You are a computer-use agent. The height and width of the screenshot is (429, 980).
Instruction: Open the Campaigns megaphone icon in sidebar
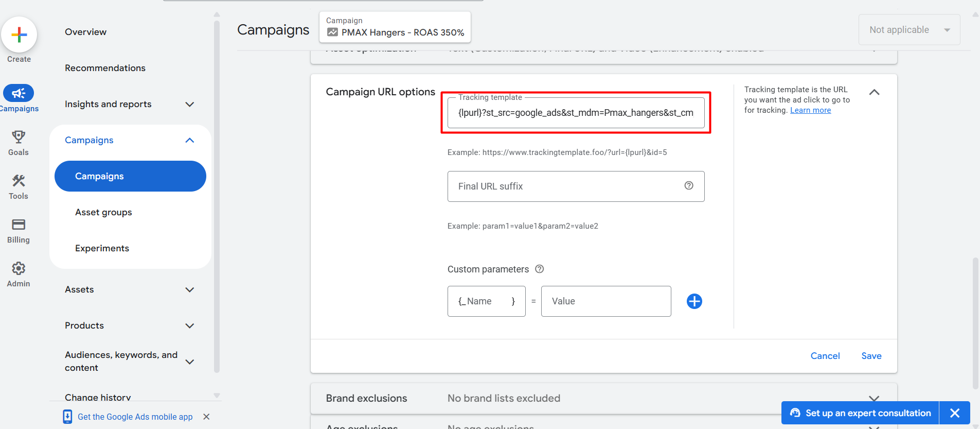click(19, 93)
